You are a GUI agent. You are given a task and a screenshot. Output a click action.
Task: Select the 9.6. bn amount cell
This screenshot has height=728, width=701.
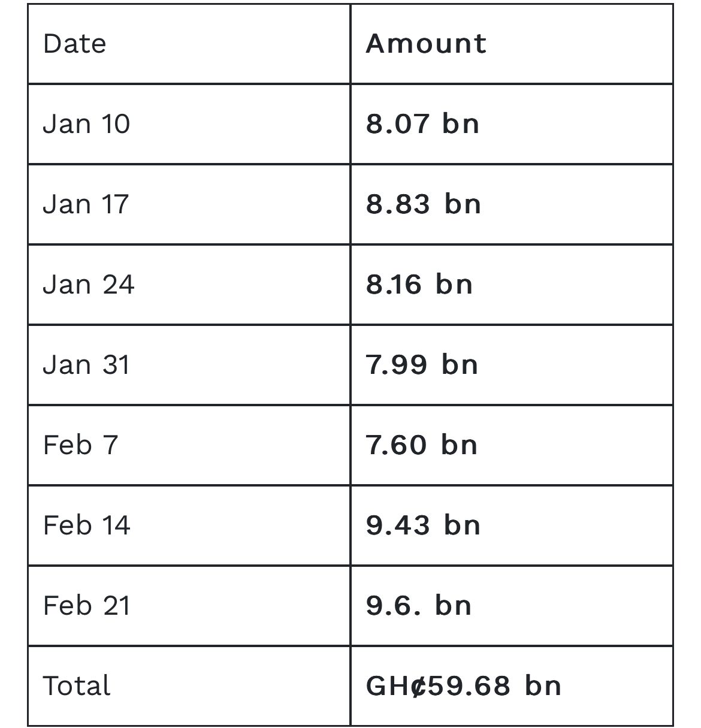coord(512,606)
